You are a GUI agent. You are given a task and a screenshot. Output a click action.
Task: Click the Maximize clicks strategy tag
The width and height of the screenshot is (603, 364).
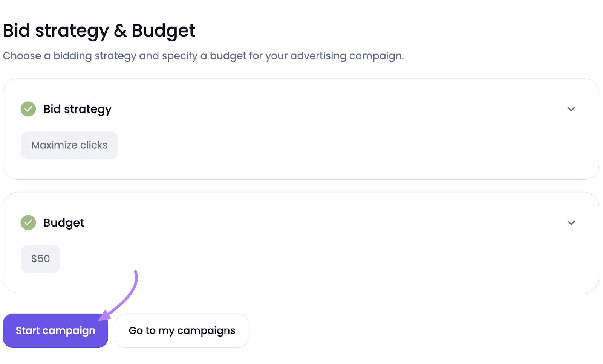click(x=69, y=145)
